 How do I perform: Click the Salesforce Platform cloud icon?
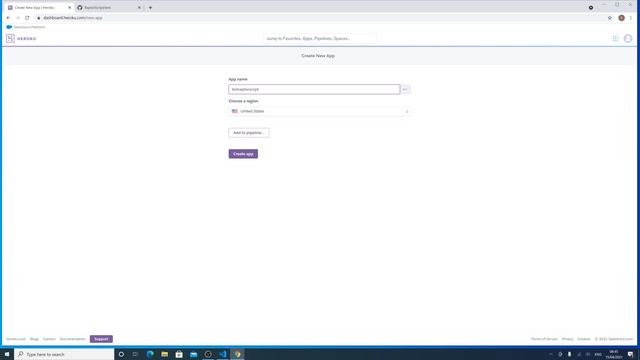coord(9,27)
